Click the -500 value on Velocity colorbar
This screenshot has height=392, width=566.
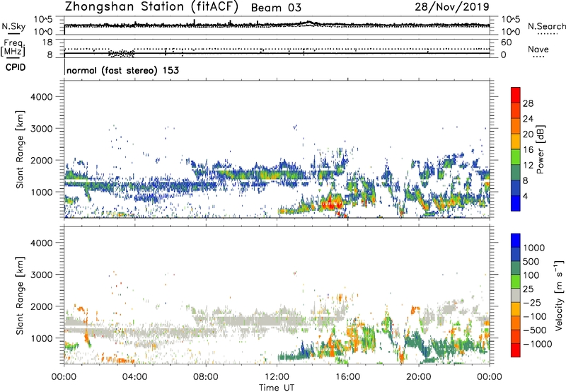534,330
